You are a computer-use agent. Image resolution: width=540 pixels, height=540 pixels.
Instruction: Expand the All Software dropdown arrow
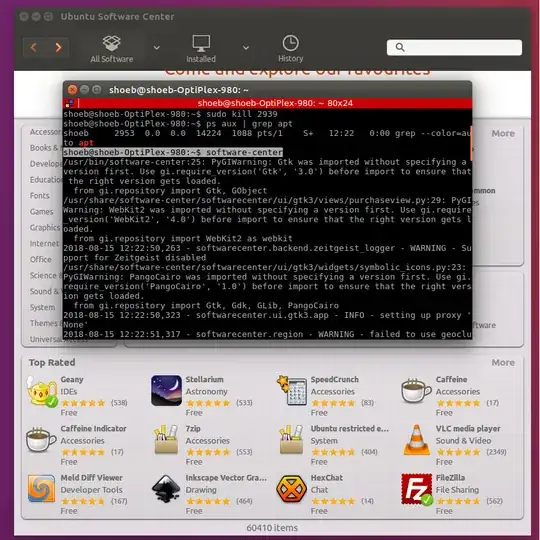pos(157,48)
